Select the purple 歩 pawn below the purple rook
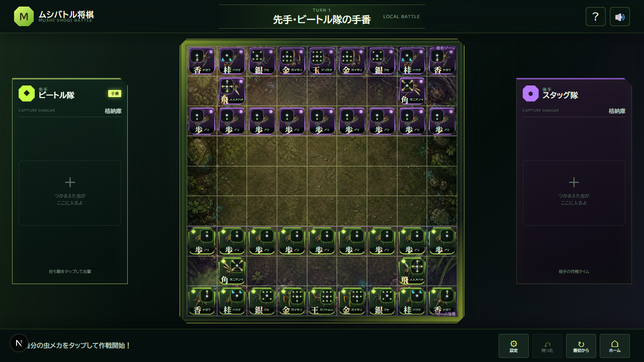The image size is (644, 362). coord(232,121)
